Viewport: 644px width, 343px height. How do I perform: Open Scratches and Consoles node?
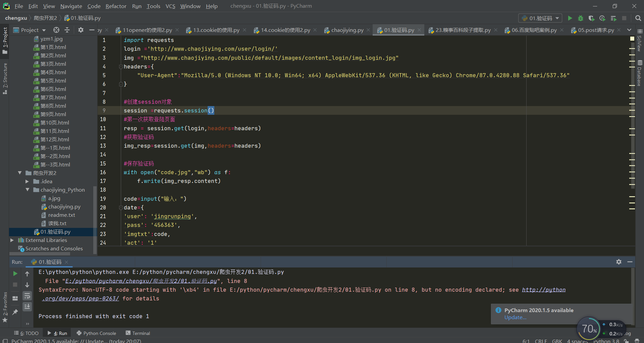(x=54, y=249)
